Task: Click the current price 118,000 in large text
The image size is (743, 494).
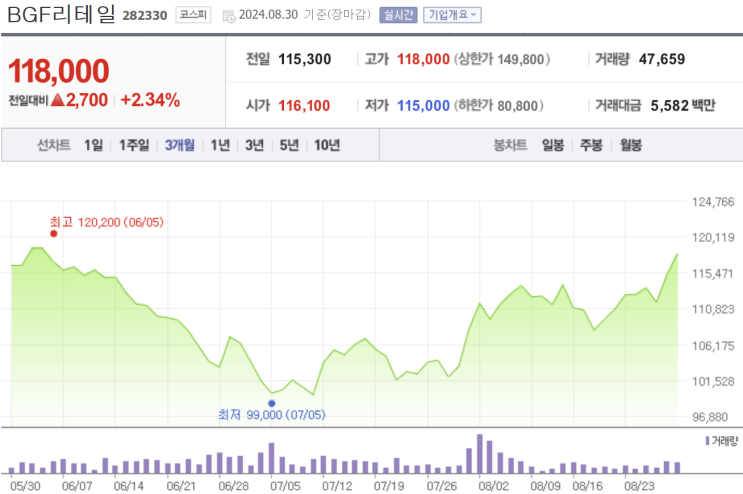Action: click(59, 71)
